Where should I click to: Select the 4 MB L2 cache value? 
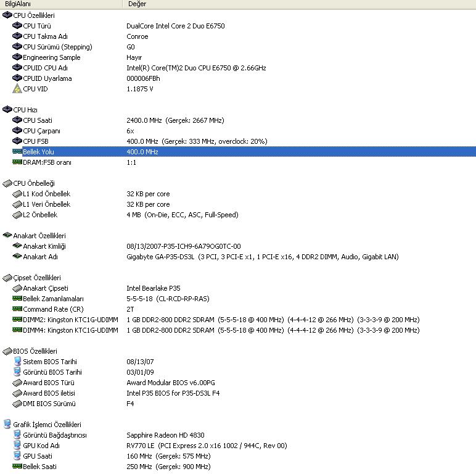coord(182,215)
